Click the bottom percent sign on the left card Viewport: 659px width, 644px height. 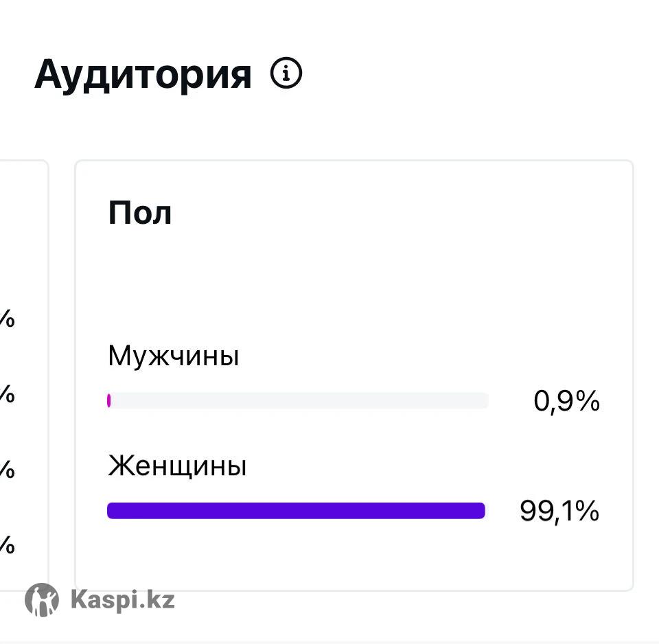click(x=7, y=546)
